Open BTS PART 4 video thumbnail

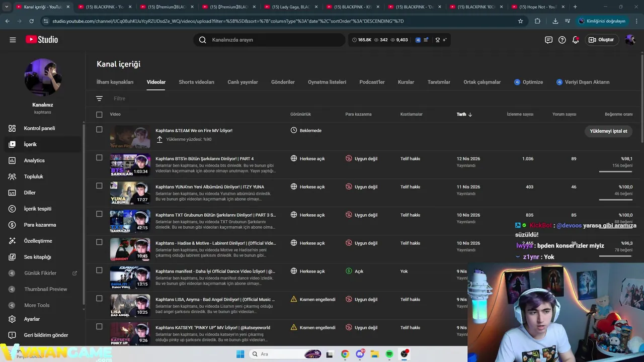pyautogui.click(x=130, y=164)
